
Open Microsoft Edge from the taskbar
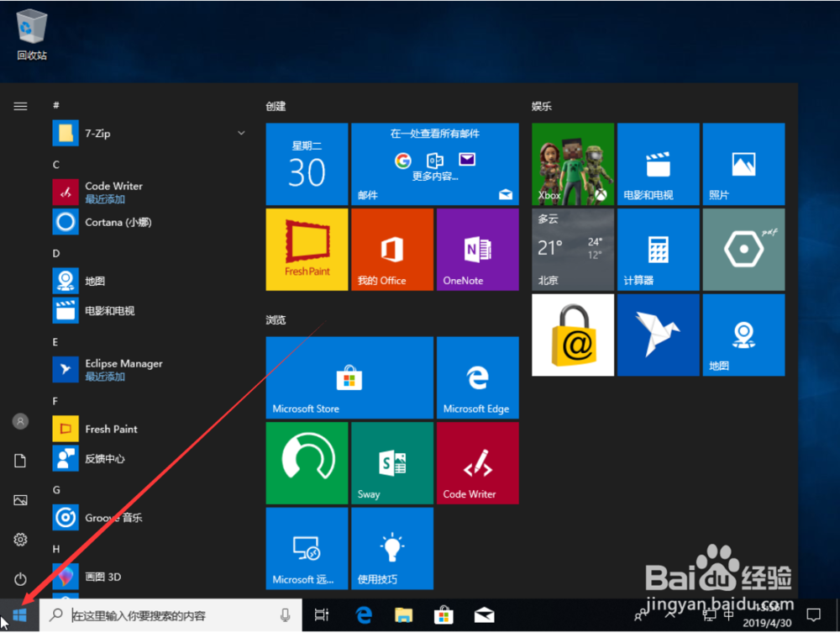tap(363, 615)
